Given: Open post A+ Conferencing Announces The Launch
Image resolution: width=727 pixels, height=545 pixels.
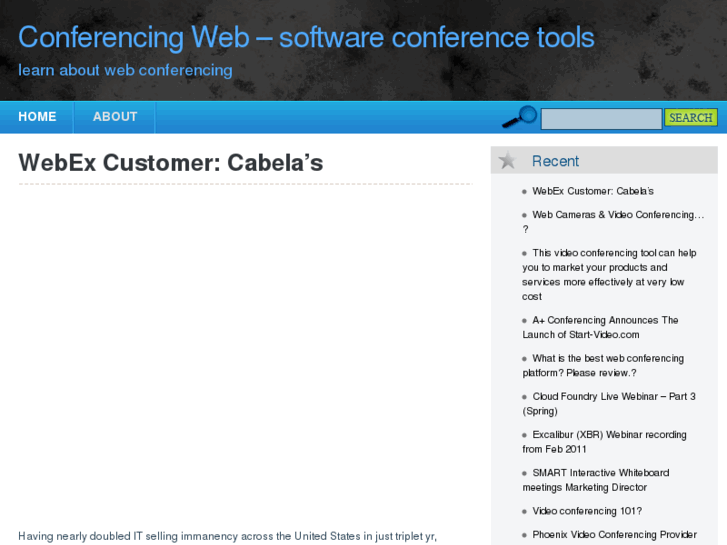Looking at the screenshot, I should pyautogui.click(x=600, y=327).
